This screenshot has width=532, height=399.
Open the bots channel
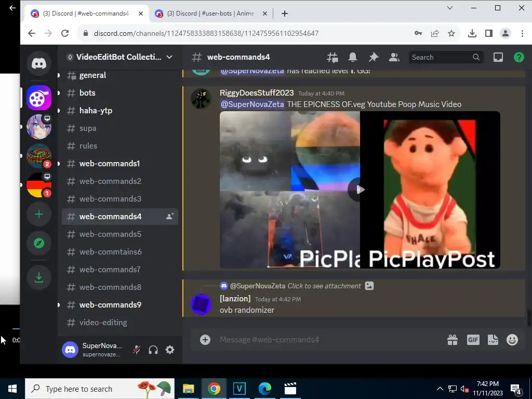coord(120,92)
